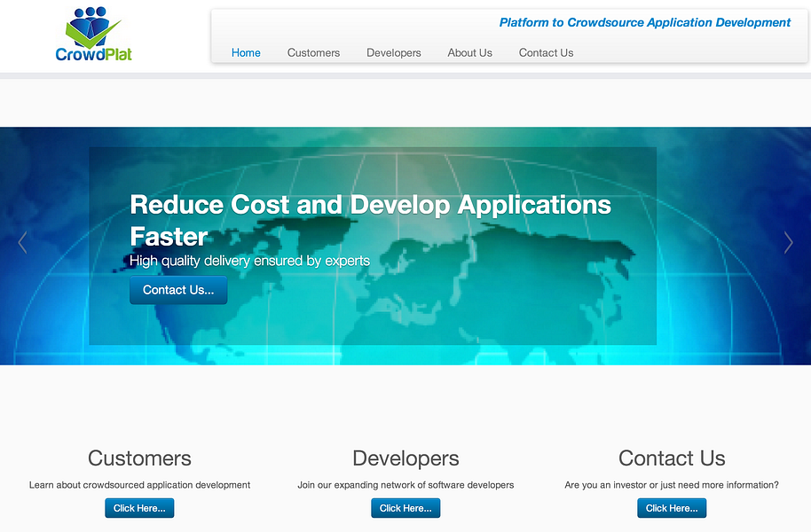Click the Customers section heading
Viewport: 811px width, 532px height.
(x=139, y=458)
